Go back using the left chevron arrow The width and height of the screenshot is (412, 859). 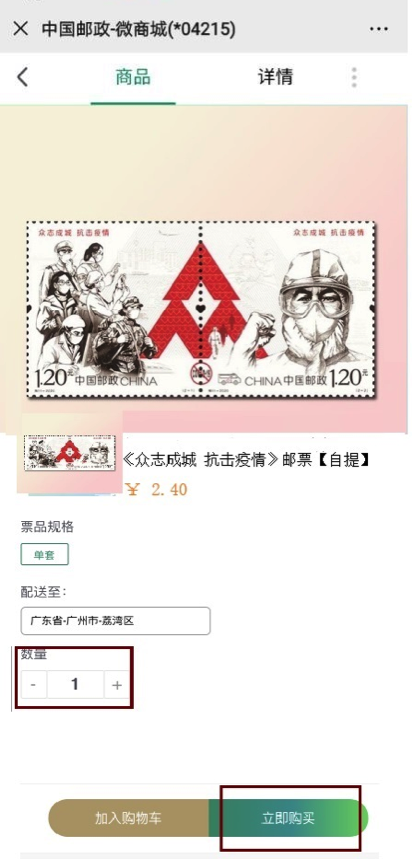tap(22, 77)
